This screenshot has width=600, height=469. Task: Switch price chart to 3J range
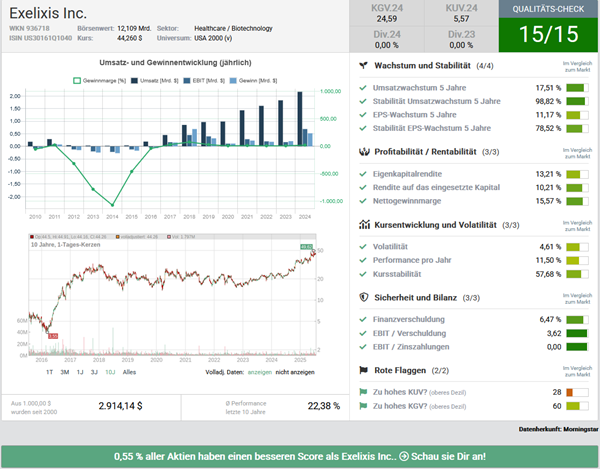94,372
